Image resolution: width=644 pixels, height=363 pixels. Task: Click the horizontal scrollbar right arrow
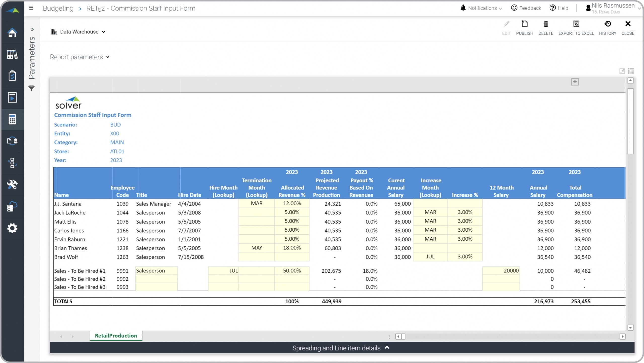pos(622,337)
